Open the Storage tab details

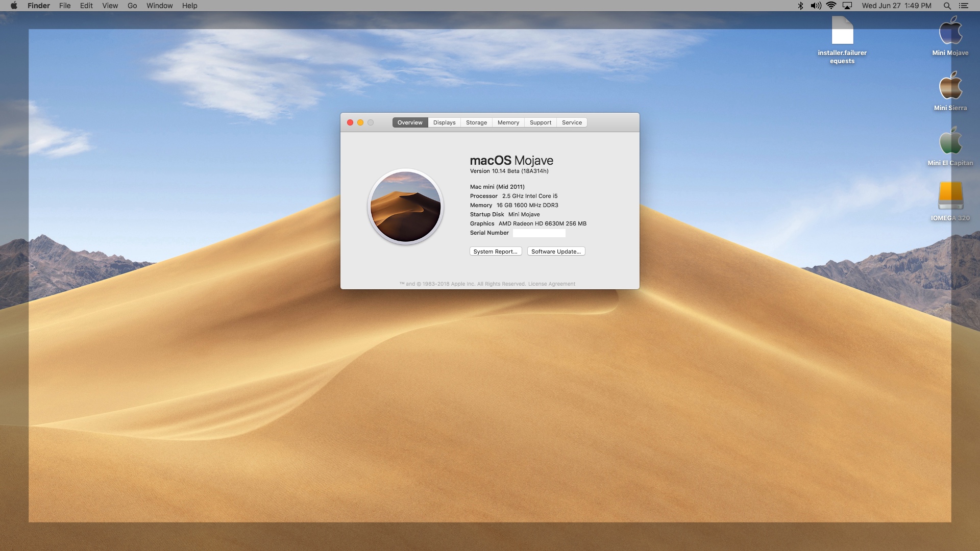click(x=476, y=122)
